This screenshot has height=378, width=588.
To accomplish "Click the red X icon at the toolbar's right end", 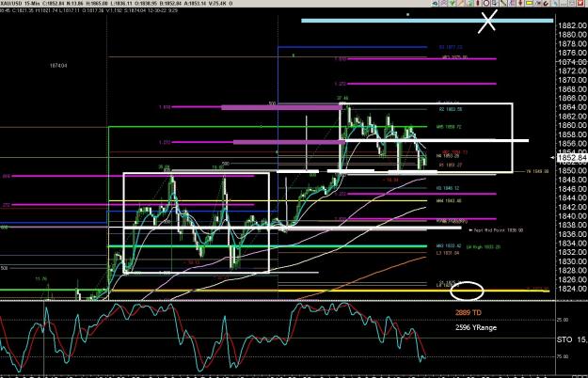I will [580, 4].
